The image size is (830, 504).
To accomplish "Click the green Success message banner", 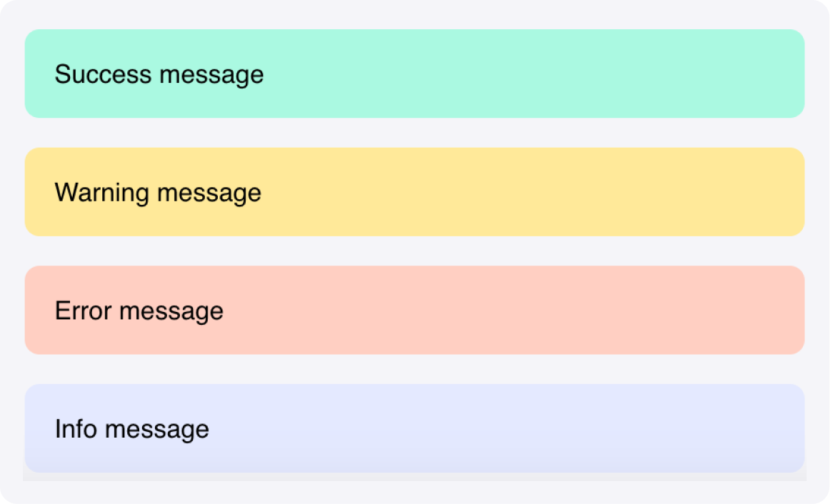I will pos(414,74).
